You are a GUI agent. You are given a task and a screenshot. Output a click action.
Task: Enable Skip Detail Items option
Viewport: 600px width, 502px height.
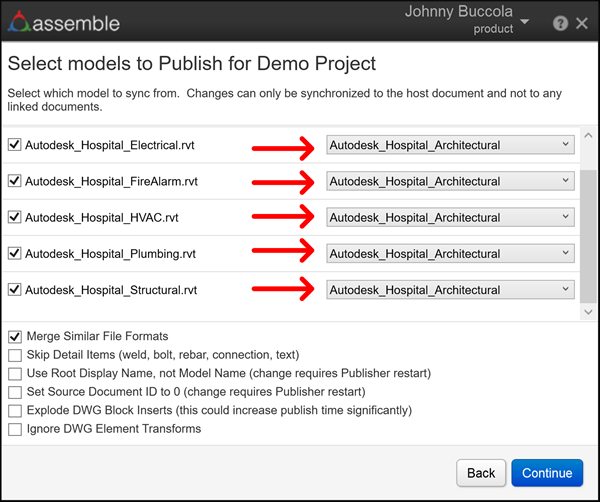coord(15,355)
